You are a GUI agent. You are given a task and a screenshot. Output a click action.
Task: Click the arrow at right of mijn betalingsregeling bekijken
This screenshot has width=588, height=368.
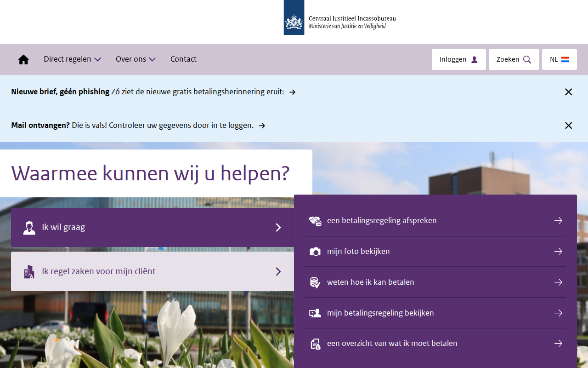(x=558, y=313)
